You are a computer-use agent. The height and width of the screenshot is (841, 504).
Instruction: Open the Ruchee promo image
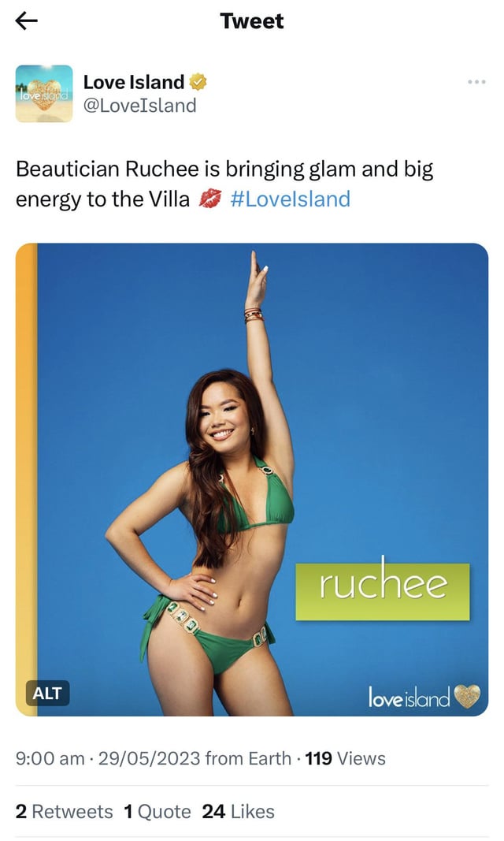click(252, 479)
